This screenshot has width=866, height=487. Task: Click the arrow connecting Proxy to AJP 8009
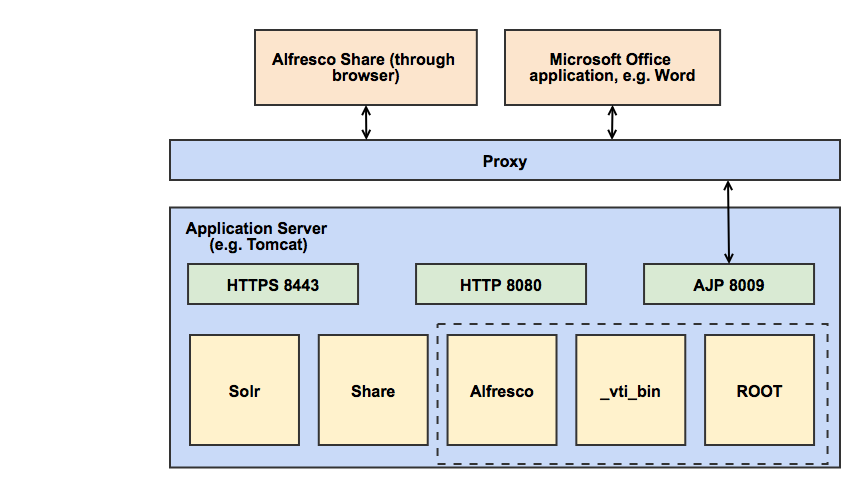(729, 222)
